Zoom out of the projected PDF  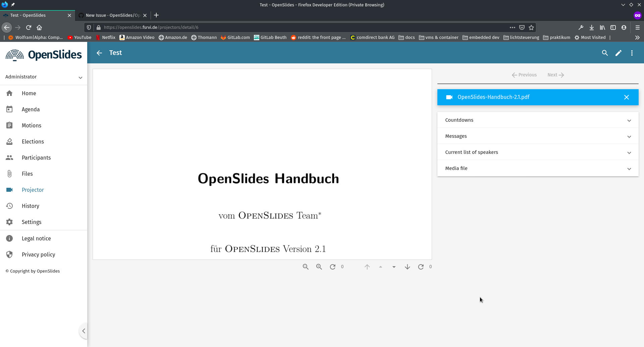pyautogui.click(x=306, y=267)
